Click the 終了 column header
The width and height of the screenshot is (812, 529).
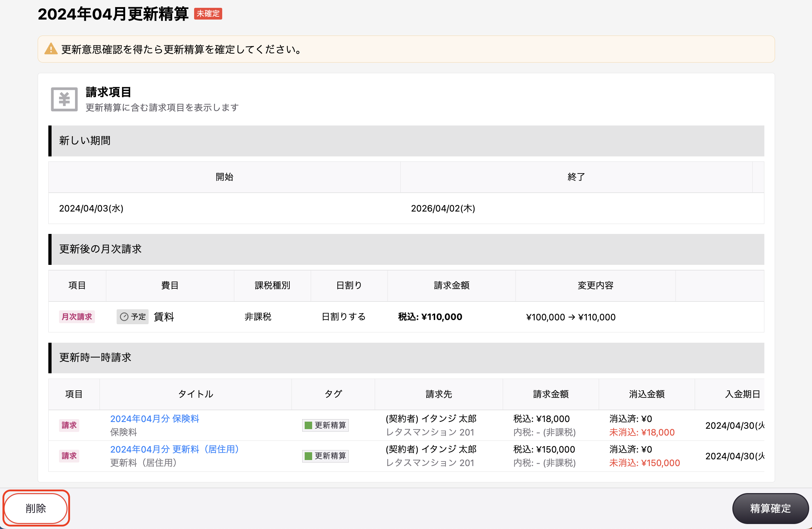576,177
